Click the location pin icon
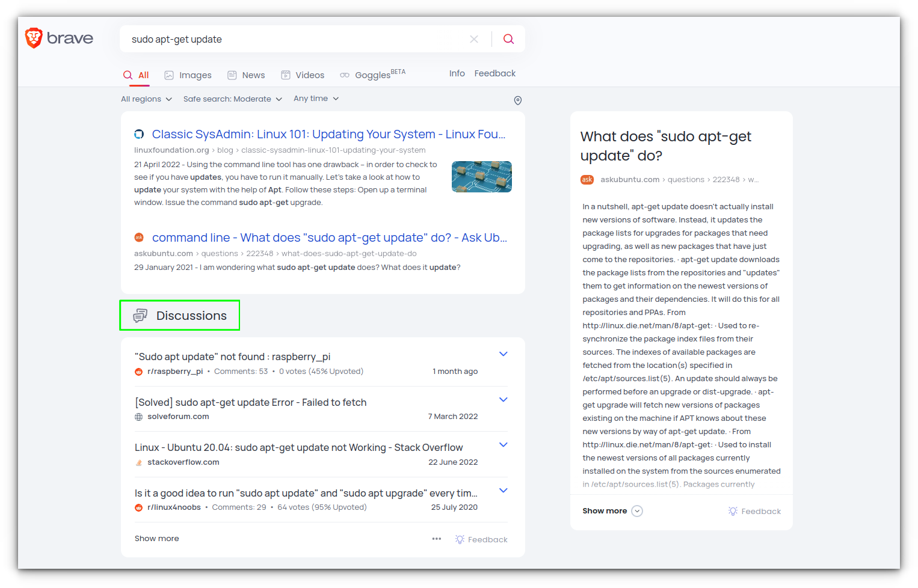Viewport: 918px width, 588px height. 517,100
